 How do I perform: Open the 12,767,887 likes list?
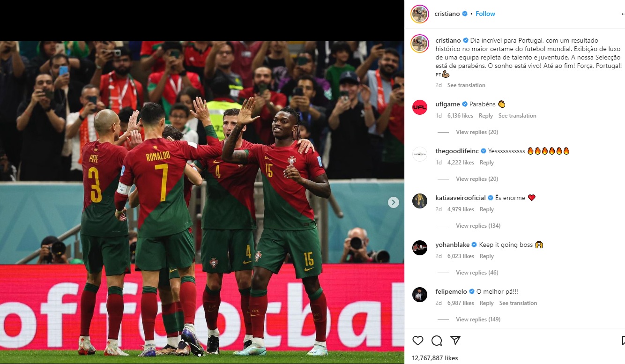pyautogui.click(x=435, y=358)
